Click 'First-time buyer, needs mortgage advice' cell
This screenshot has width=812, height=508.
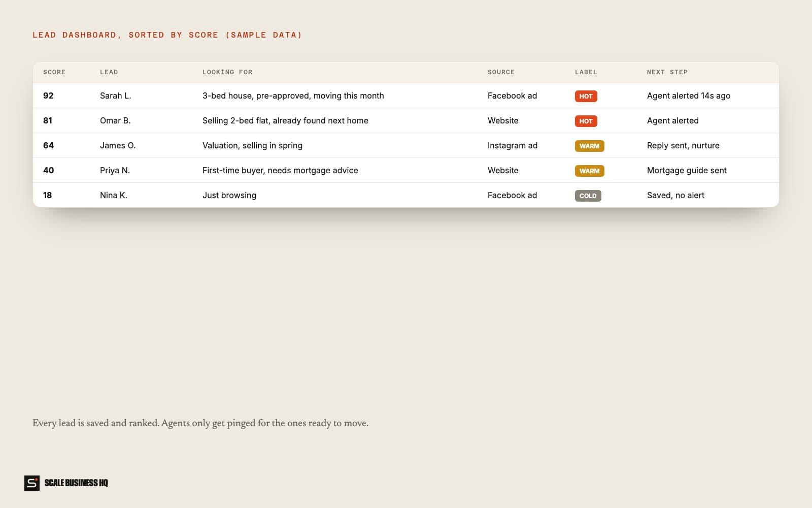click(x=280, y=170)
